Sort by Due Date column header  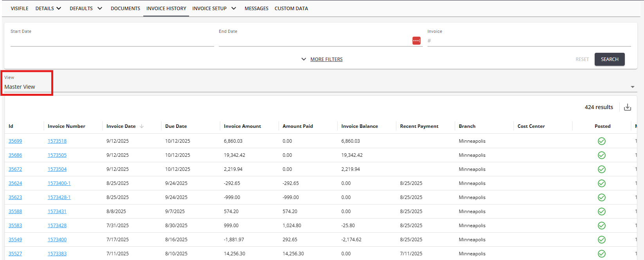click(x=176, y=126)
